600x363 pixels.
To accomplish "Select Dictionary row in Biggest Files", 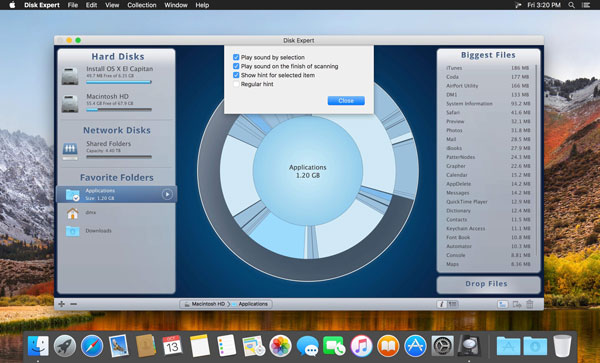I will 488,211.
